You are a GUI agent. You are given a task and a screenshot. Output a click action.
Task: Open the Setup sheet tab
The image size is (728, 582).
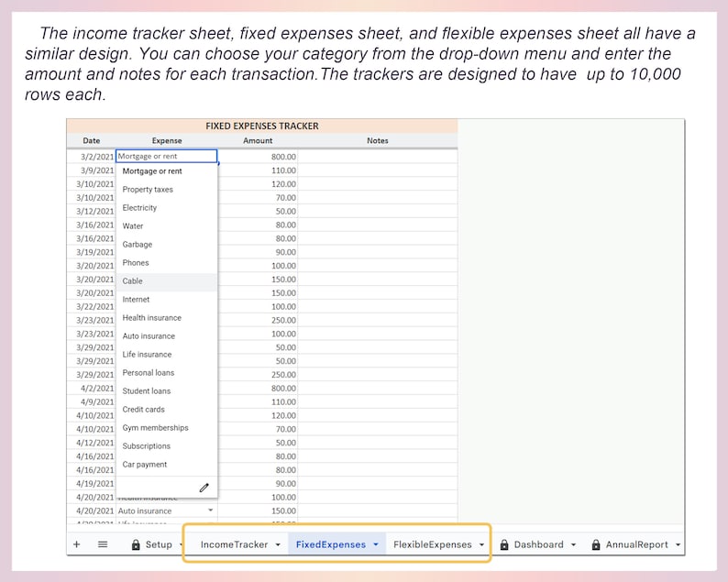(159, 544)
